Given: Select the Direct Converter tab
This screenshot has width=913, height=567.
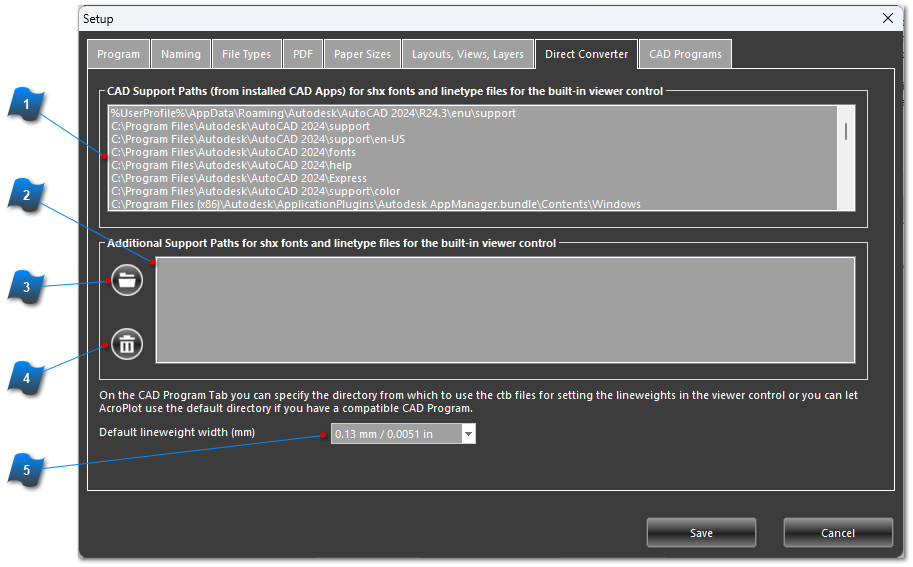Looking at the screenshot, I should click(x=586, y=54).
